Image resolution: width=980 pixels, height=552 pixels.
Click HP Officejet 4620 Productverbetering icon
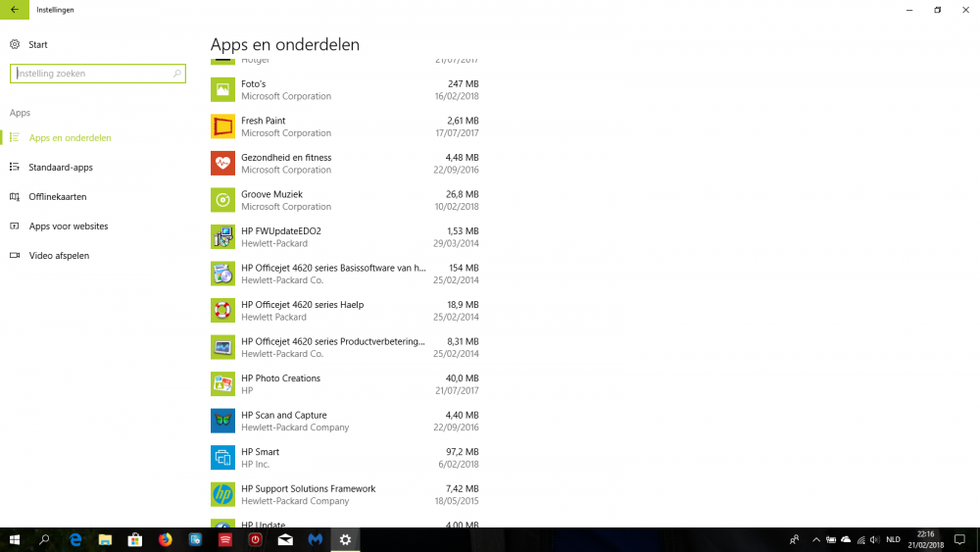[222, 348]
